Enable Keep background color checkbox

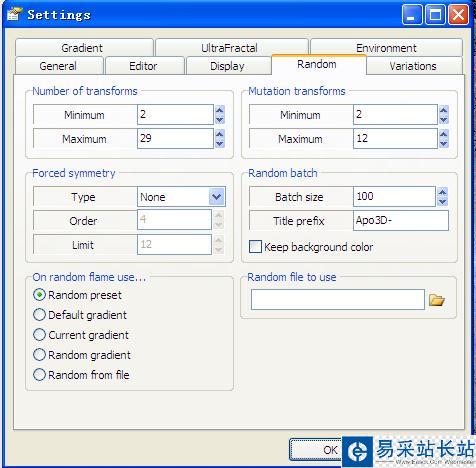coord(255,247)
